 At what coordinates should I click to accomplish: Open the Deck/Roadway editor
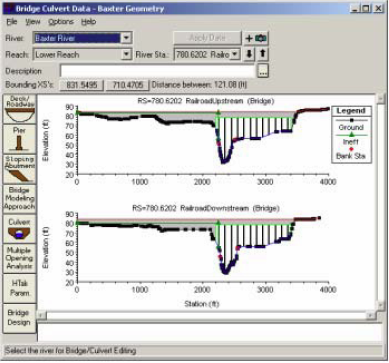click(x=19, y=109)
